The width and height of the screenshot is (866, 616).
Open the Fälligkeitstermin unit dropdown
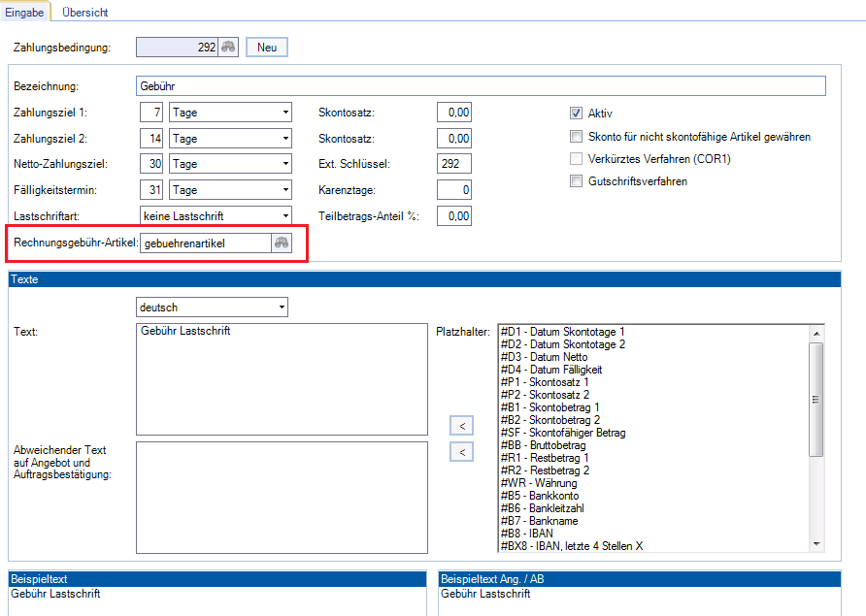coord(284,190)
